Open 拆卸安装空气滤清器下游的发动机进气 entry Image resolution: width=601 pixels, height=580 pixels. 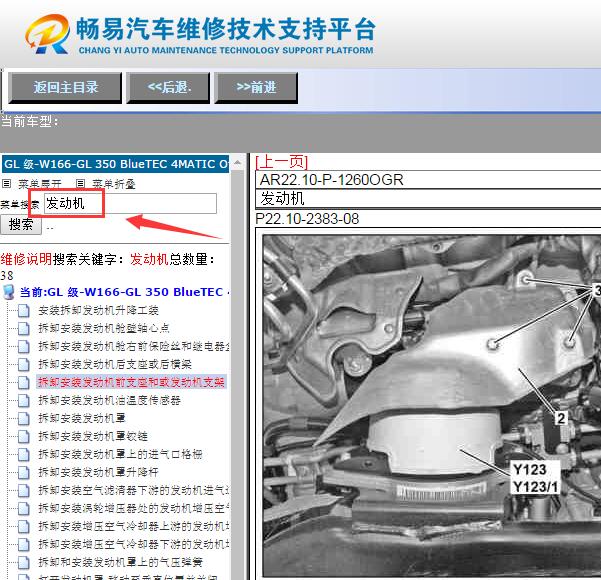[x=134, y=490]
